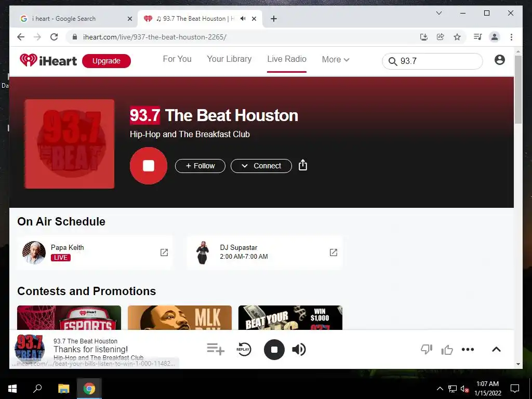The width and height of the screenshot is (532, 399).
Task: Share the station via the share icon
Action: pos(303,165)
